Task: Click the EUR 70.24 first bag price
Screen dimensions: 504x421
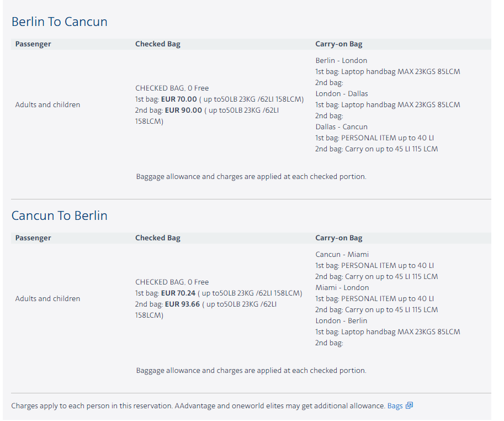Action: (178, 293)
